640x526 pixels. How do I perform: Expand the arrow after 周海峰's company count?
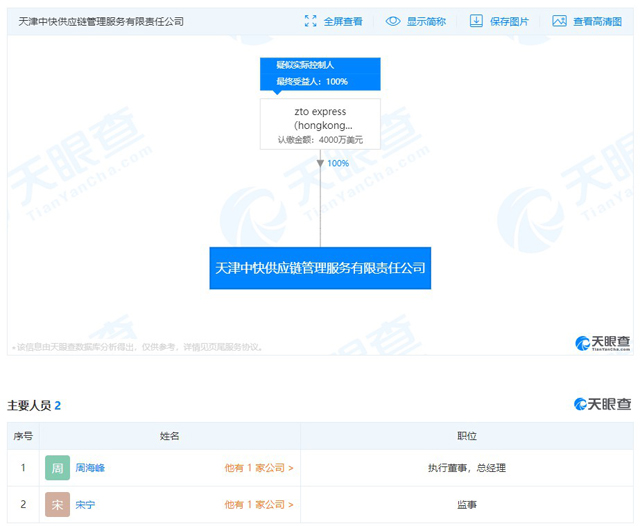pyautogui.click(x=291, y=468)
